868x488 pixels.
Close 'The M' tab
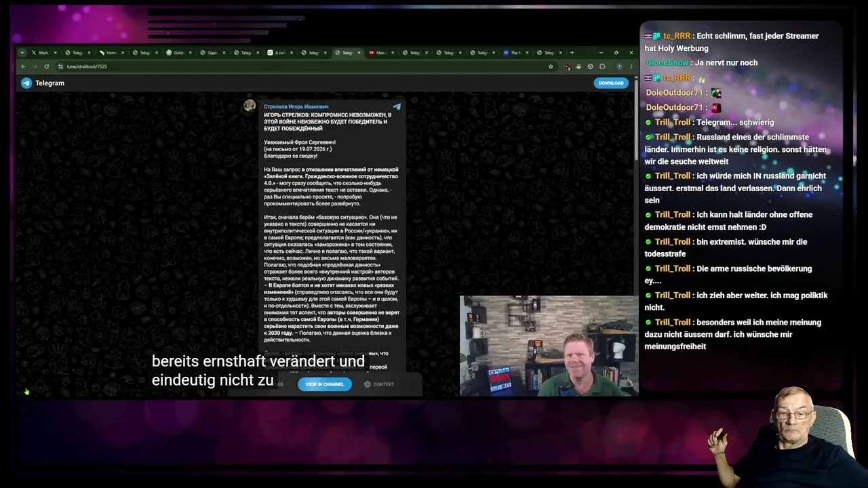[x=528, y=53]
